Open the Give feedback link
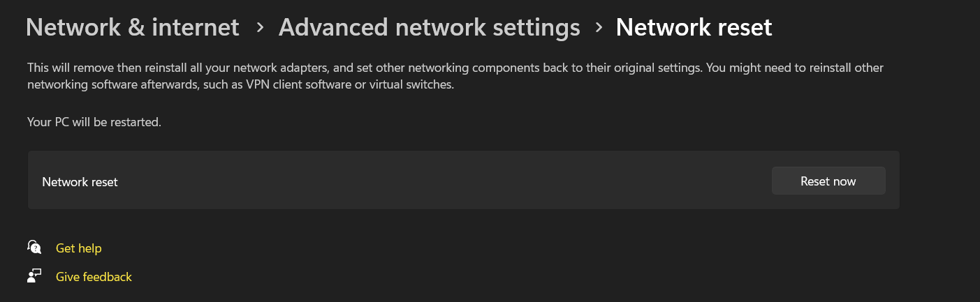This screenshot has height=302, width=980. [x=94, y=277]
